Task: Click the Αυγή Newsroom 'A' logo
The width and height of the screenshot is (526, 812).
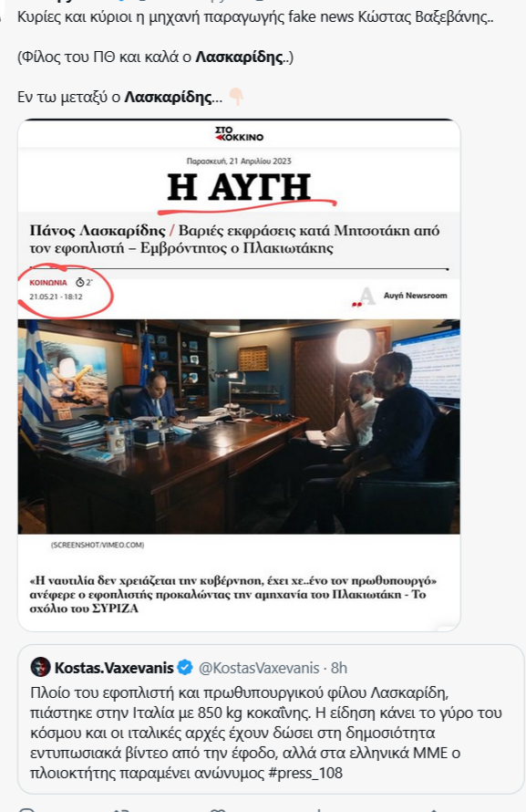Action: point(363,297)
